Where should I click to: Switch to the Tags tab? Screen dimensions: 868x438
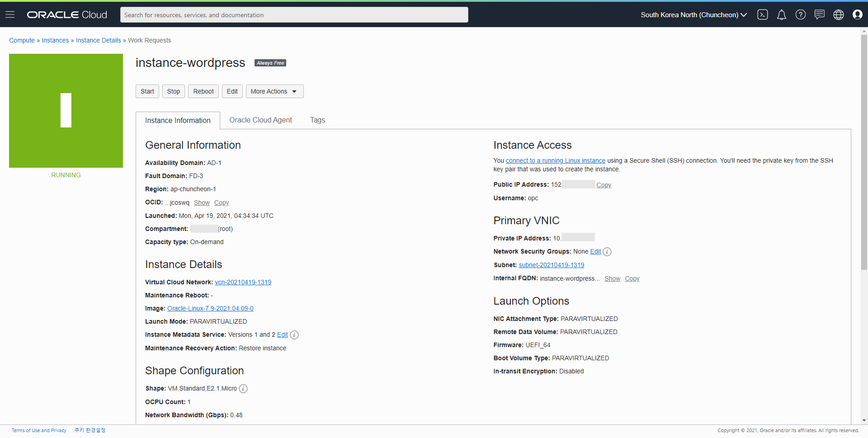coord(317,120)
